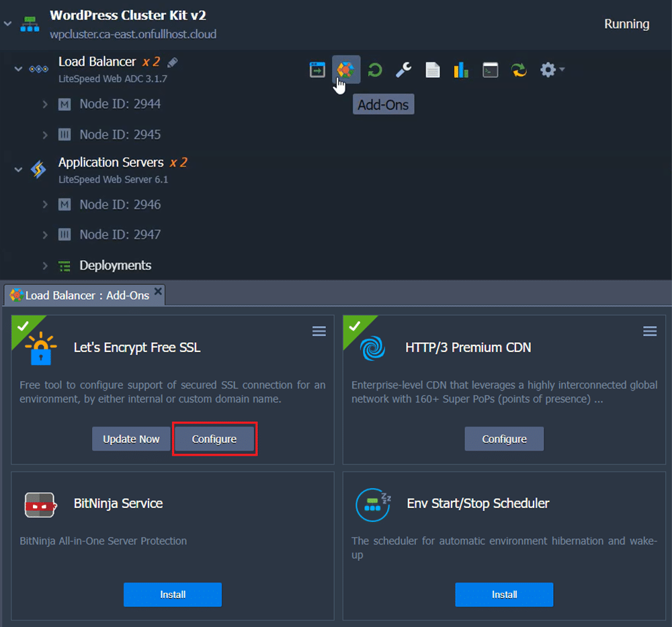672x627 pixels.
Task: Collapse the Application Servers layer
Action: (18, 169)
